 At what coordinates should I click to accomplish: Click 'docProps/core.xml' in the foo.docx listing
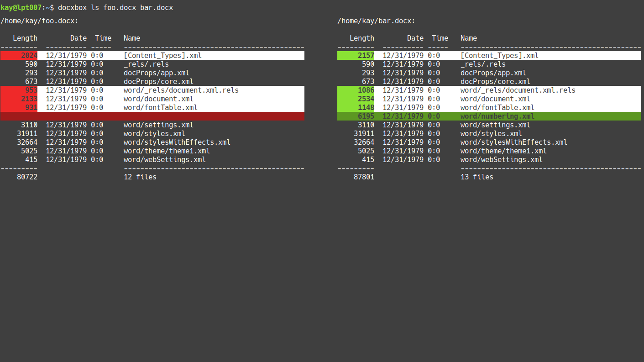click(158, 82)
